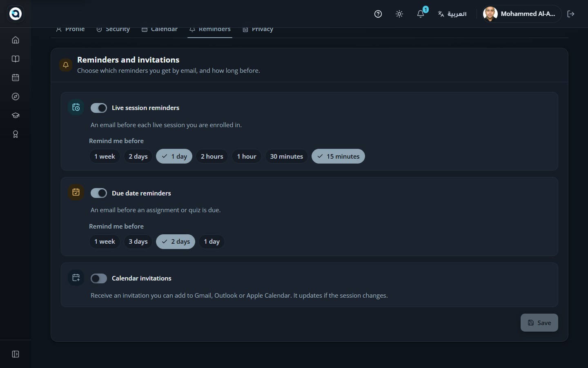Collapse sidebar with panel icon at bottom
Screen dimensions: 588x368
point(16,354)
